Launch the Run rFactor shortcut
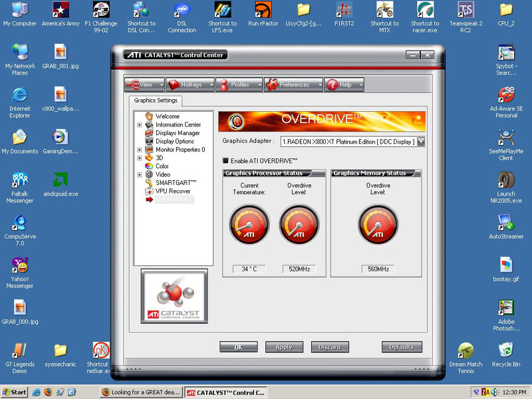Image resolution: width=532 pixels, height=399 pixels. pos(263,13)
